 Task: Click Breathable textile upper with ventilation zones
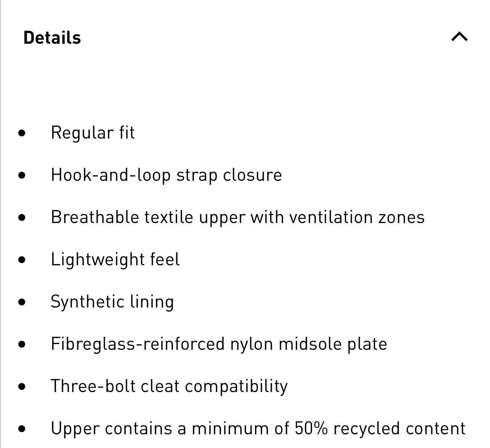238,217
